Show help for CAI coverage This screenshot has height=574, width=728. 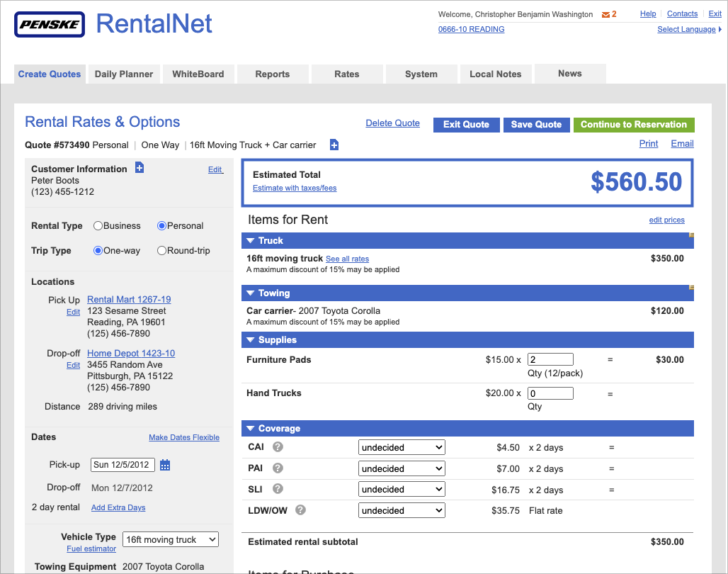pyautogui.click(x=278, y=447)
